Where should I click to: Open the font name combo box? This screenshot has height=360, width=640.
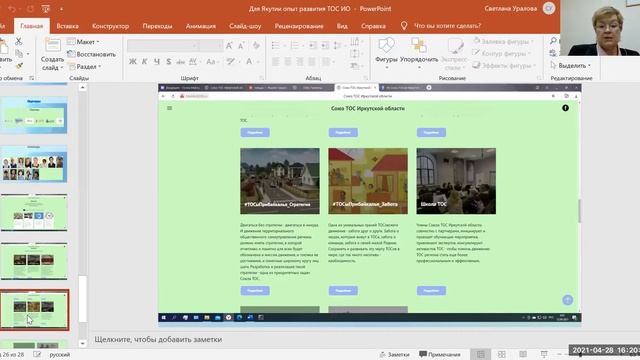(163, 46)
